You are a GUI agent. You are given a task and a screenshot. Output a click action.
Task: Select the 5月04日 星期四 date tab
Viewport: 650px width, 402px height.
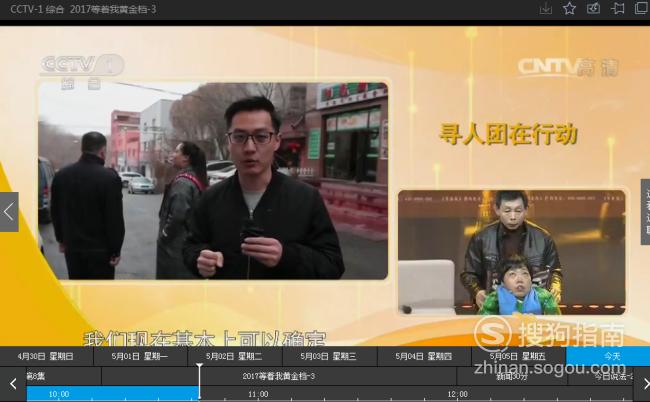(x=424, y=356)
